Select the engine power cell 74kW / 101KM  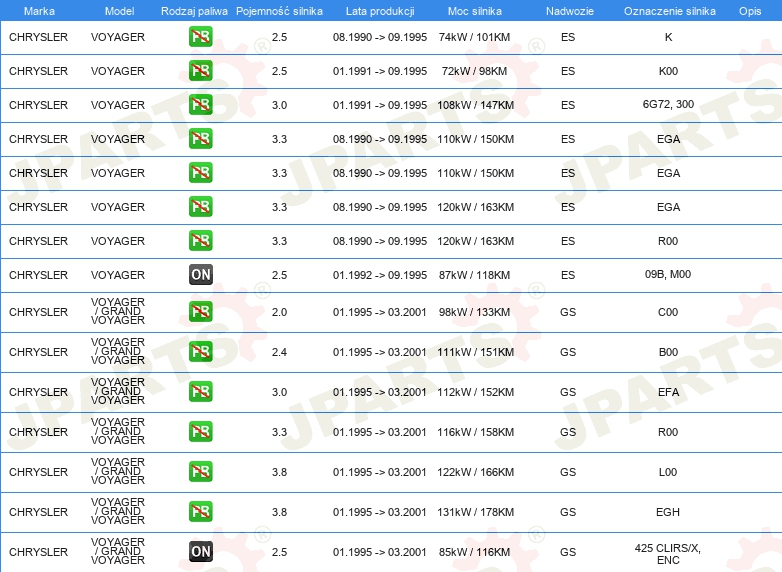click(474, 37)
